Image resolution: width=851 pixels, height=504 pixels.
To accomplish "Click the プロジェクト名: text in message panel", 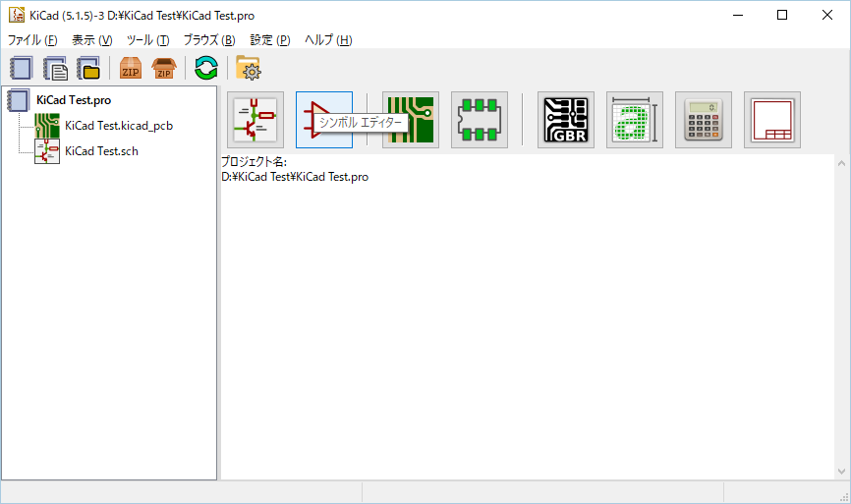I will pos(254,162).
